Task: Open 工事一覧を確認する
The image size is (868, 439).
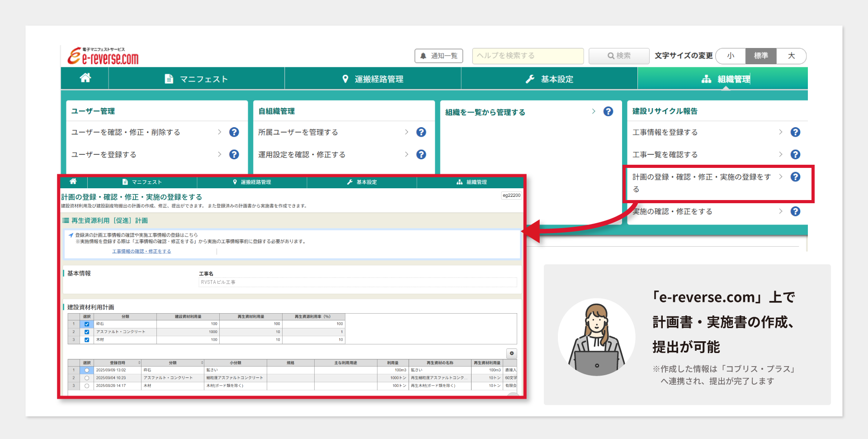Action: [665, 155]
